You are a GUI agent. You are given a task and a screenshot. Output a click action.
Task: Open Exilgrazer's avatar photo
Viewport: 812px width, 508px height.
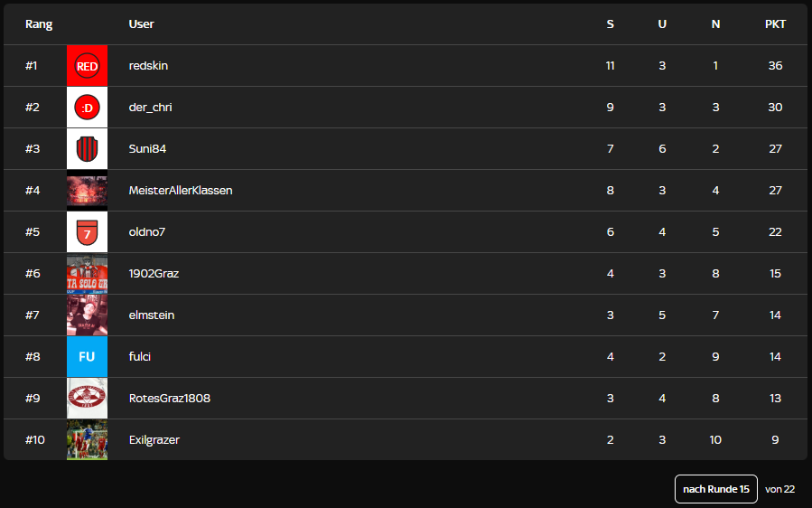click(87, 440)
